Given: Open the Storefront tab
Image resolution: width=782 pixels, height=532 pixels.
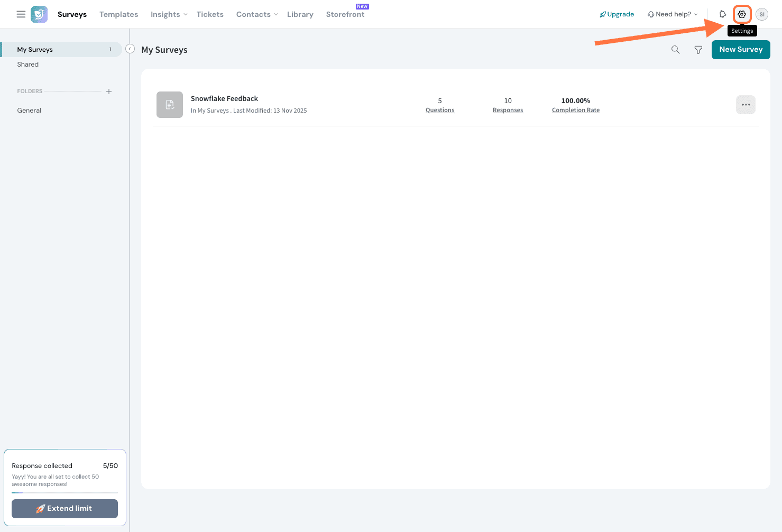Looking at the screenshot, I should coord(345,14).
